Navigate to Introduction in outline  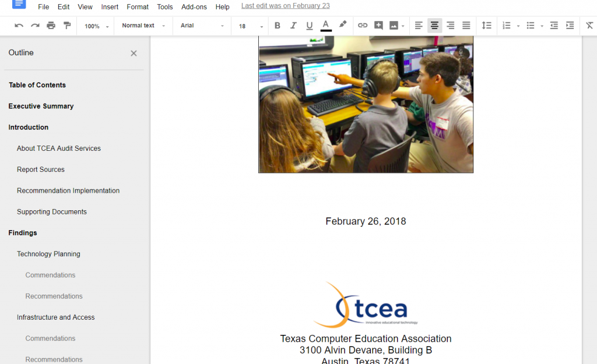(29, 127)
